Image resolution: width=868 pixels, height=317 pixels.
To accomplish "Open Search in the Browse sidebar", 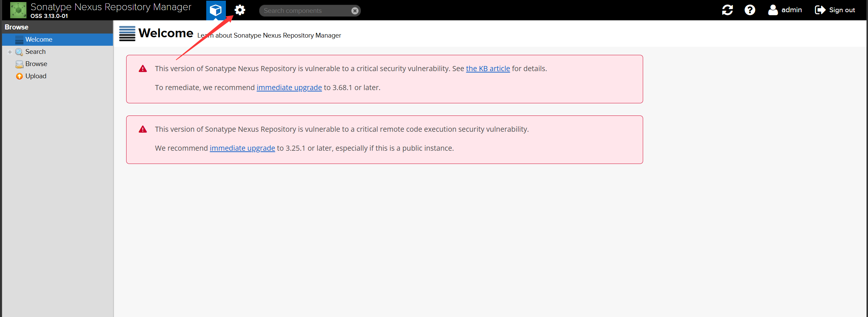I will click(35, 52).
